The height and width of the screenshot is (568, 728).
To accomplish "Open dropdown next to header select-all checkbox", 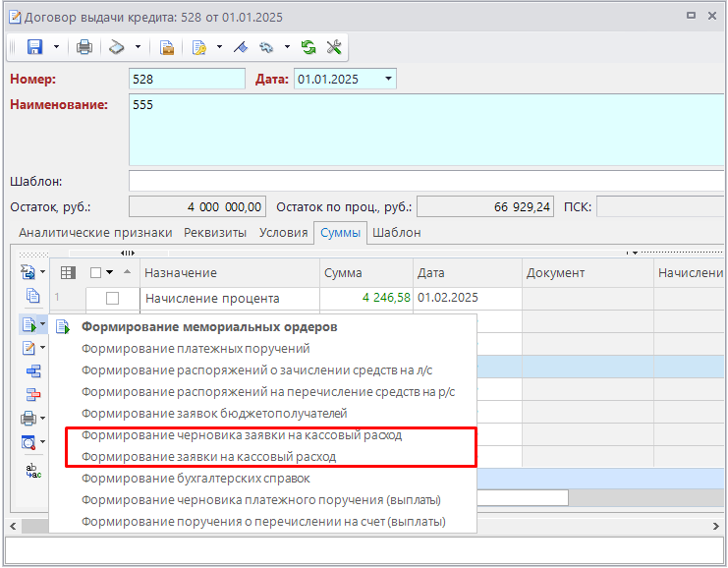I will click(x=110, y=273).
